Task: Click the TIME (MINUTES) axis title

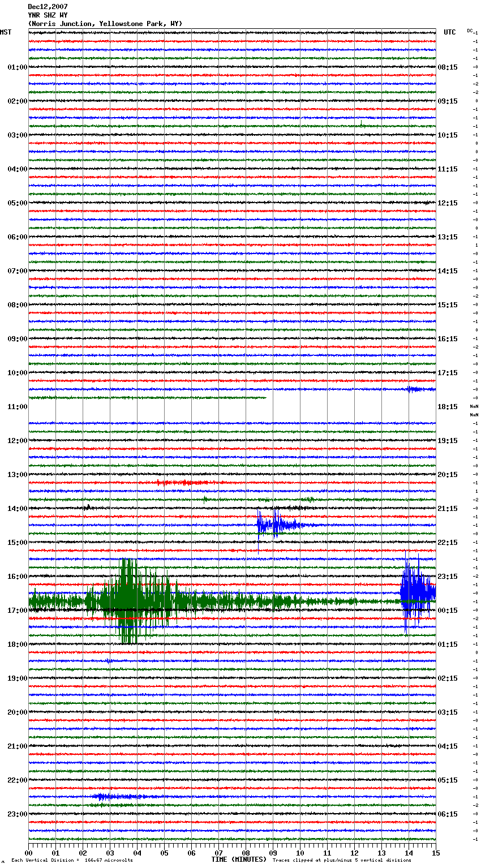Action: tap(238, 860)
